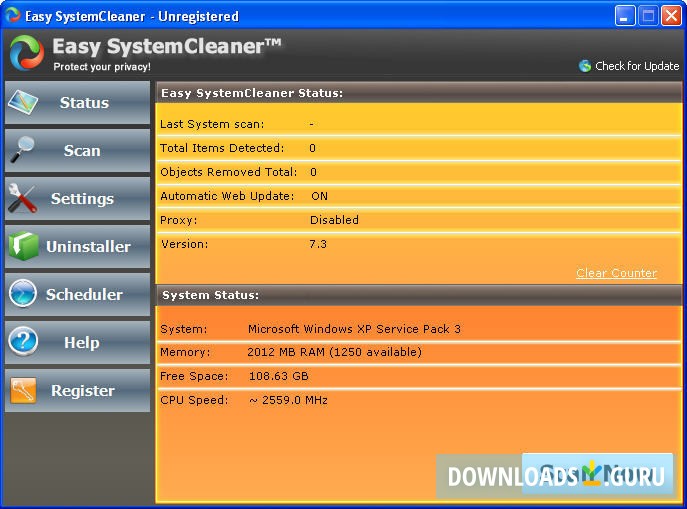The height and width of the screenshot is (509, 687).
Task: Click the Check for Update link
Action: pyautogui.click(x=637, y=66)
